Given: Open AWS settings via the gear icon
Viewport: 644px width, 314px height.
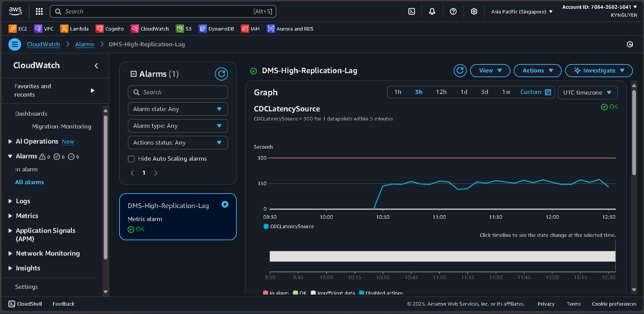Looking at the screenshot, I should coord(474,11).
